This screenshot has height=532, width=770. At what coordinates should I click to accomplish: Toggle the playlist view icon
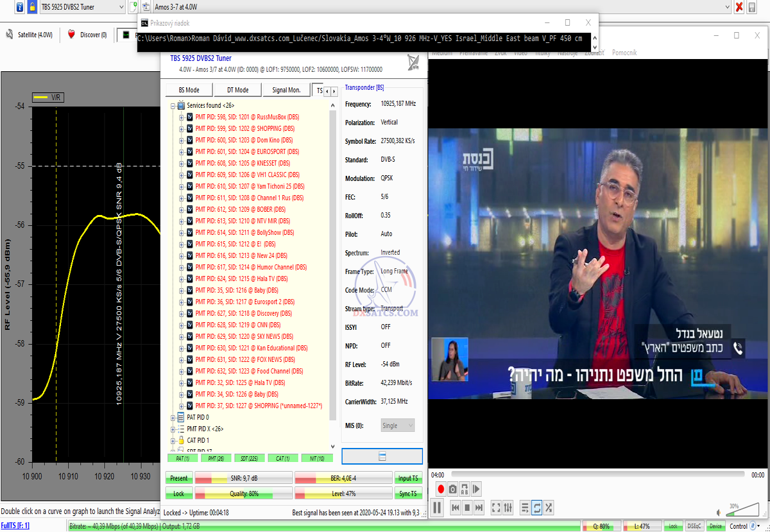pos(524,508)
